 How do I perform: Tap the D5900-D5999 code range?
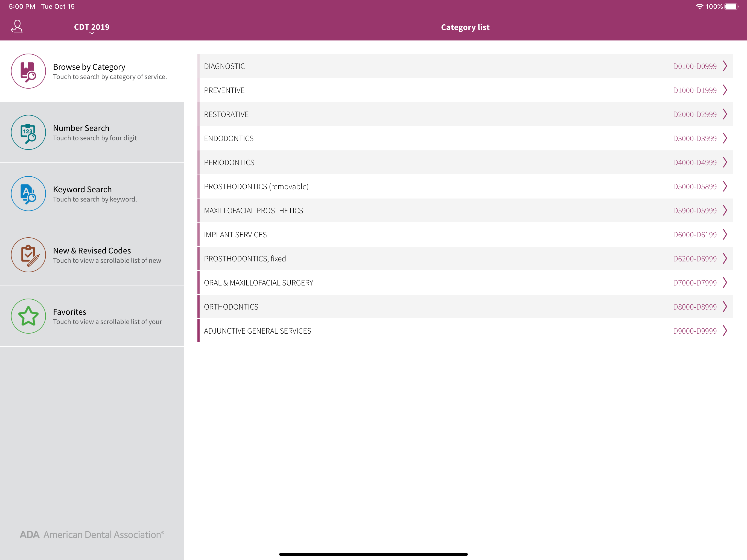695,211
